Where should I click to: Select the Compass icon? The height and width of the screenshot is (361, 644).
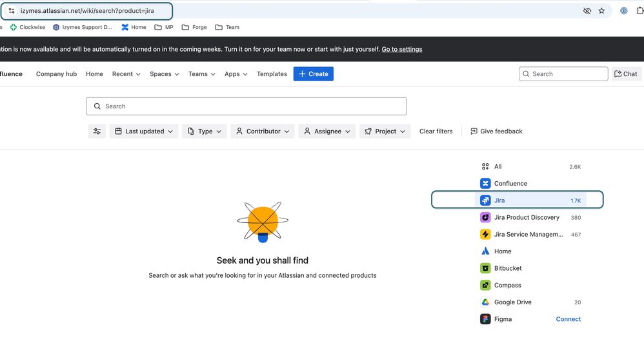point(485,285)
